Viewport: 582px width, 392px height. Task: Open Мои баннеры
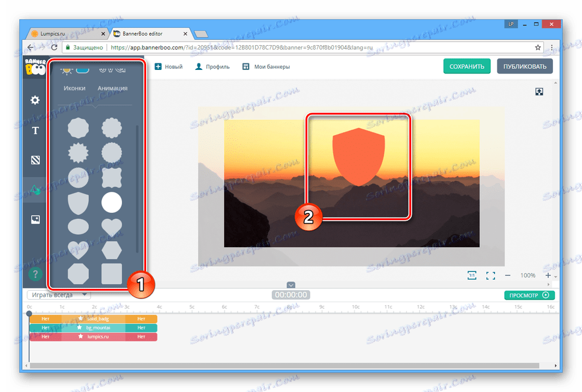[x=266, y=67]
